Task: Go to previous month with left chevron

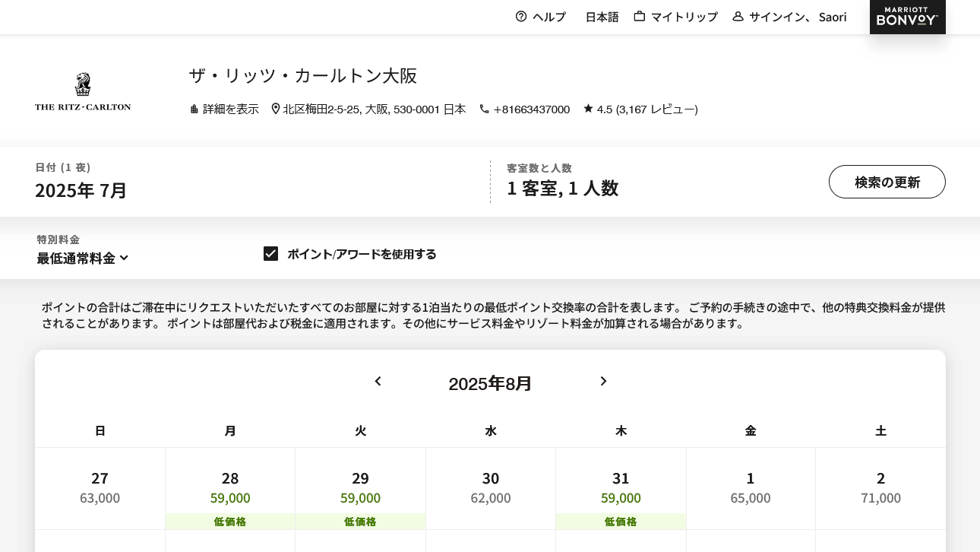Action: click(378, 381)
